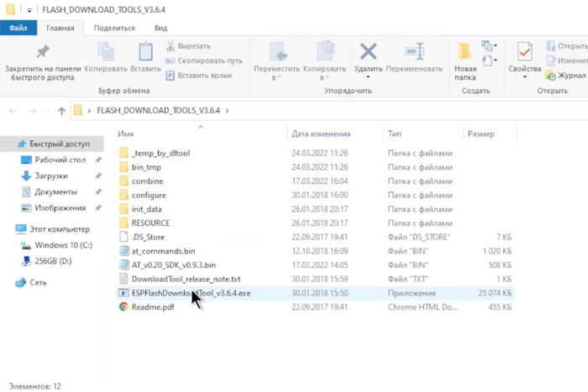This screenshot has height=392, width=588.
Task: Select Windows 10 (C:) drive in sidebar
Action: (x=60, y=245)
